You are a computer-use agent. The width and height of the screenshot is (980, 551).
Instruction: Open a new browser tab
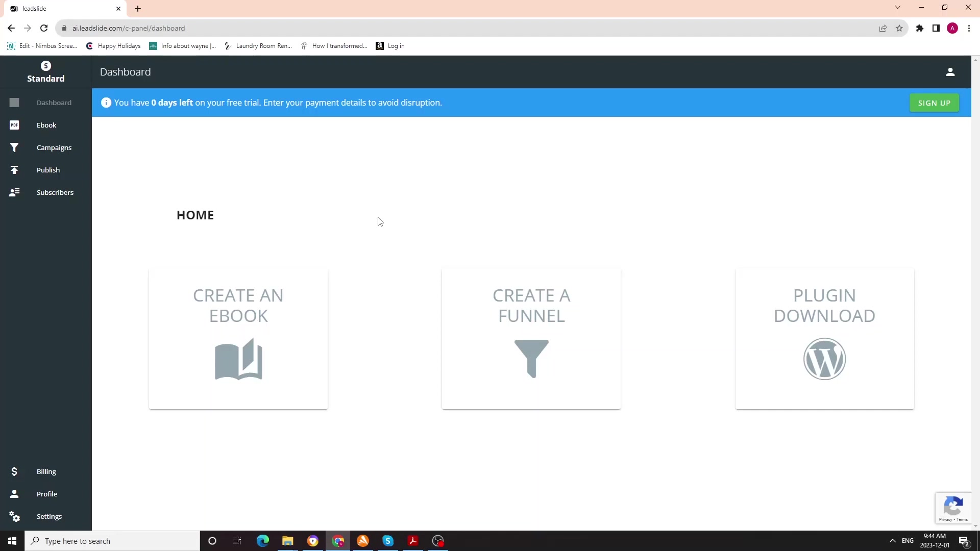(138, 9)
